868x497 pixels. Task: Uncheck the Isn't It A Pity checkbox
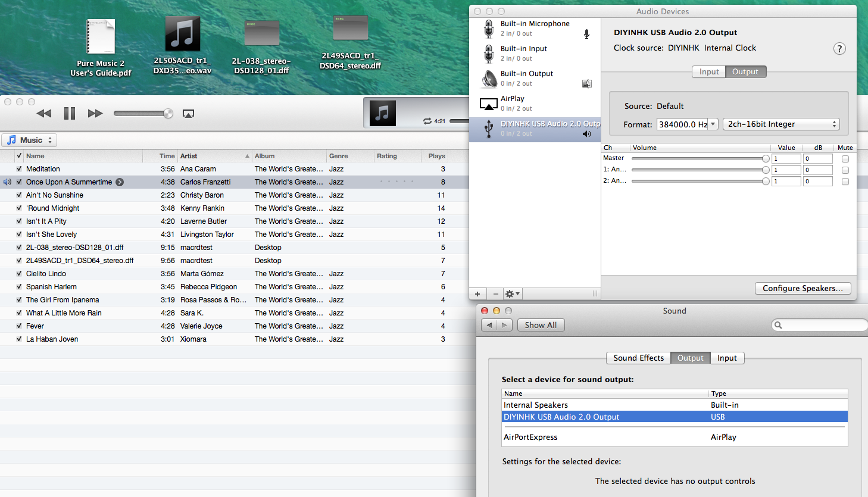(19, 221)
